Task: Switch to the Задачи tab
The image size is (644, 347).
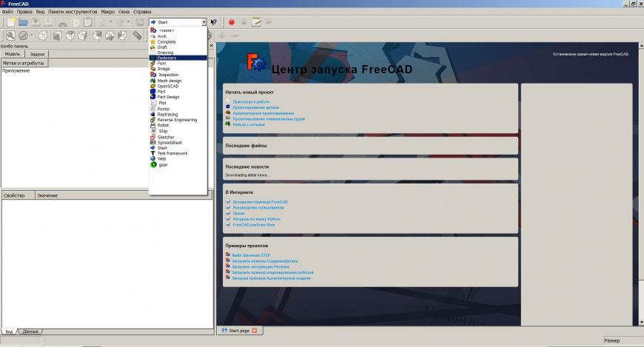Action: 37,54
